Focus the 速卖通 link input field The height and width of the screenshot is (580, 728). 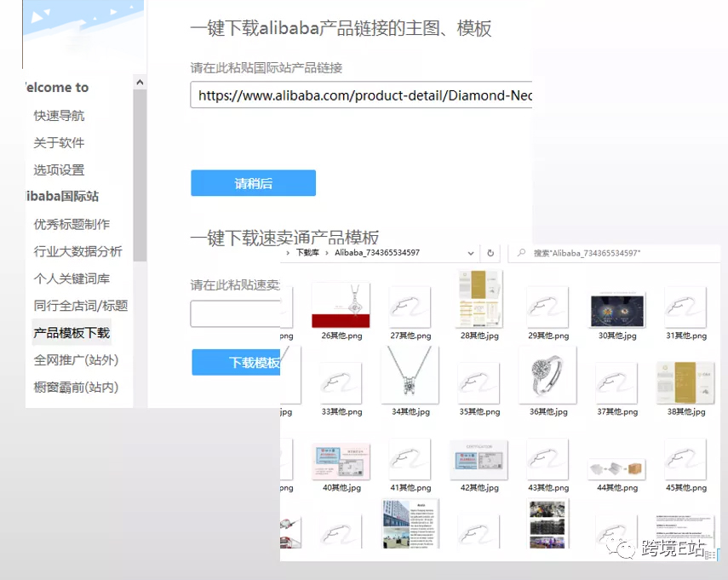tap(235, 314)
